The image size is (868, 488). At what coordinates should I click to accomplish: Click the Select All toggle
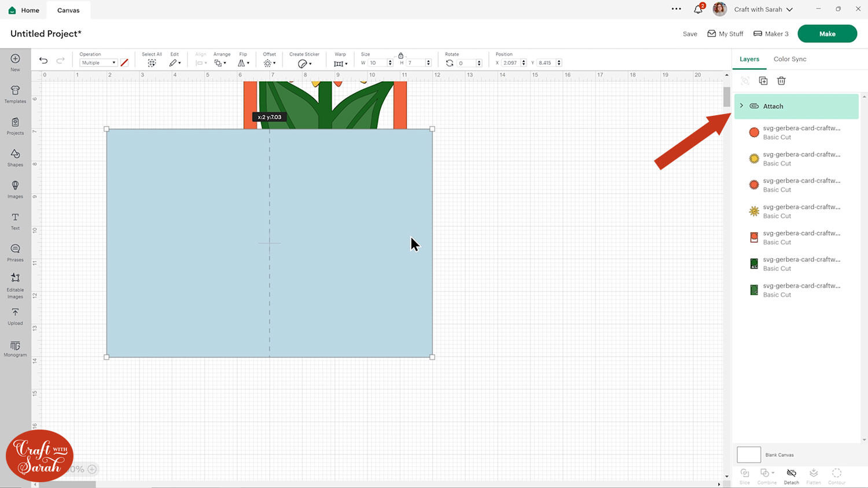pyautogui.click(x=152, y=63)
